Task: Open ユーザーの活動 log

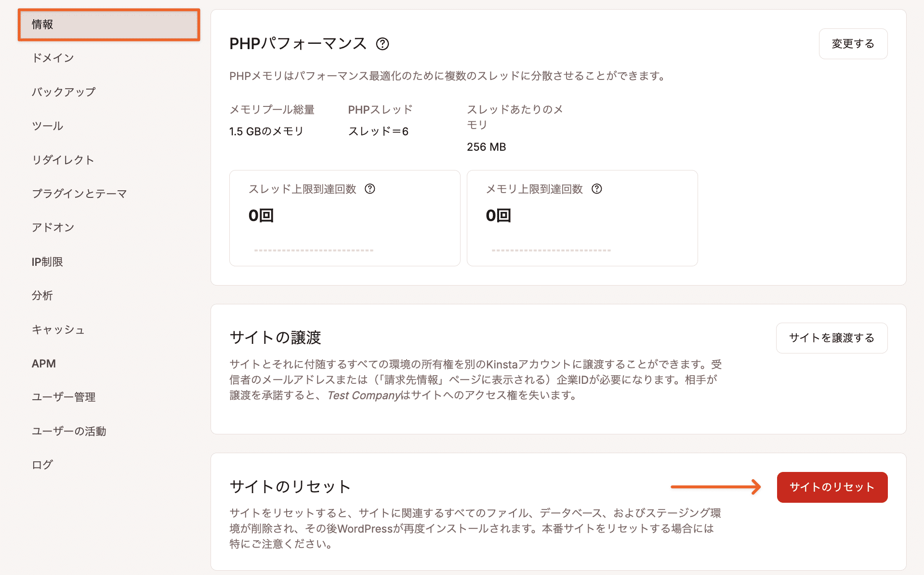Action: pyautogui.click(x=69, y=431)
